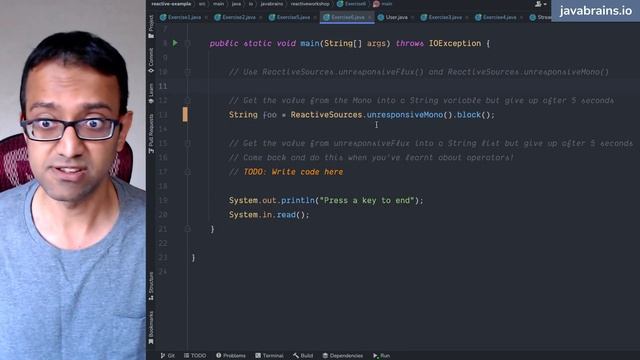Show the Problems tool window

coord(231,356)
